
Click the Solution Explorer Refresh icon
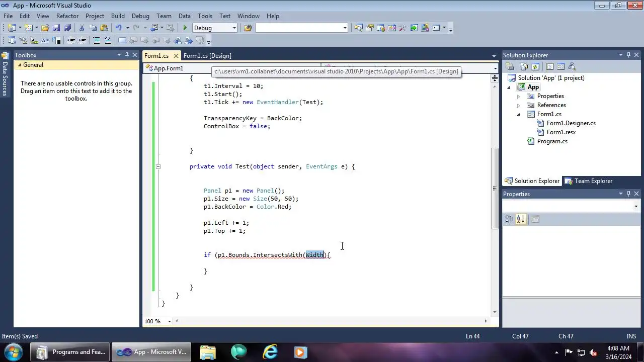click(535, 66)
